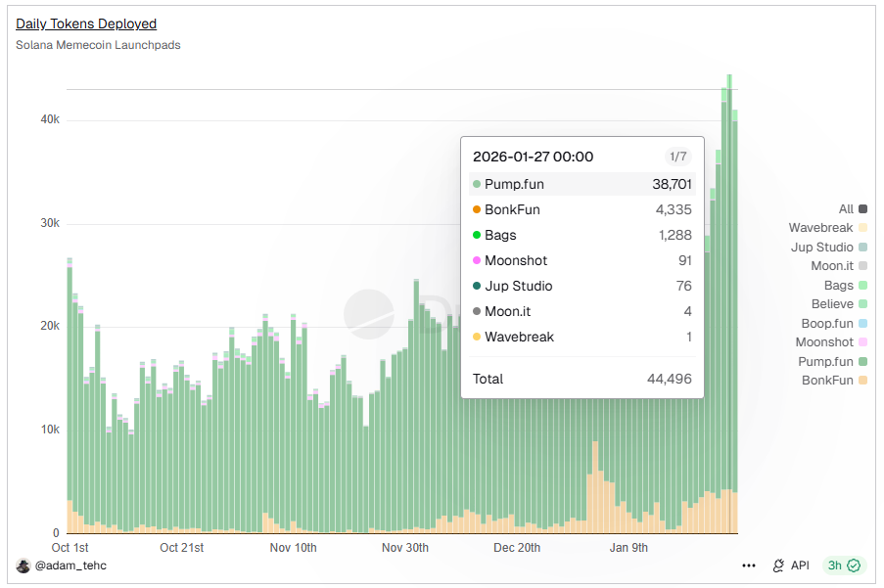Select the Pump.fun row in the tooltip
This screenshot has height=588, width=884.
coord(582,184)
